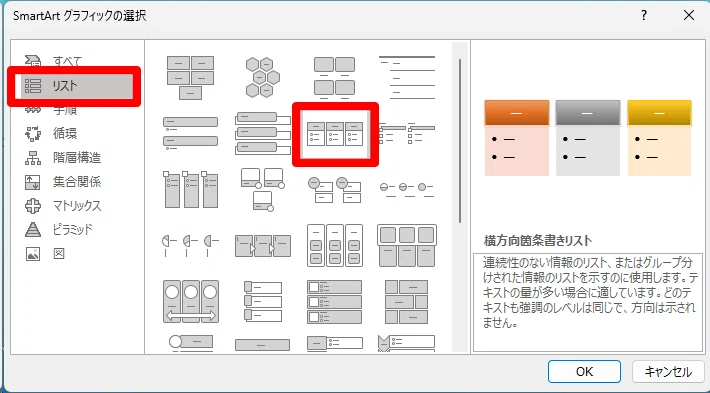Switch to the 階層構造 category
Viewport: 710px width, 393px height.
tap(76, 158)
